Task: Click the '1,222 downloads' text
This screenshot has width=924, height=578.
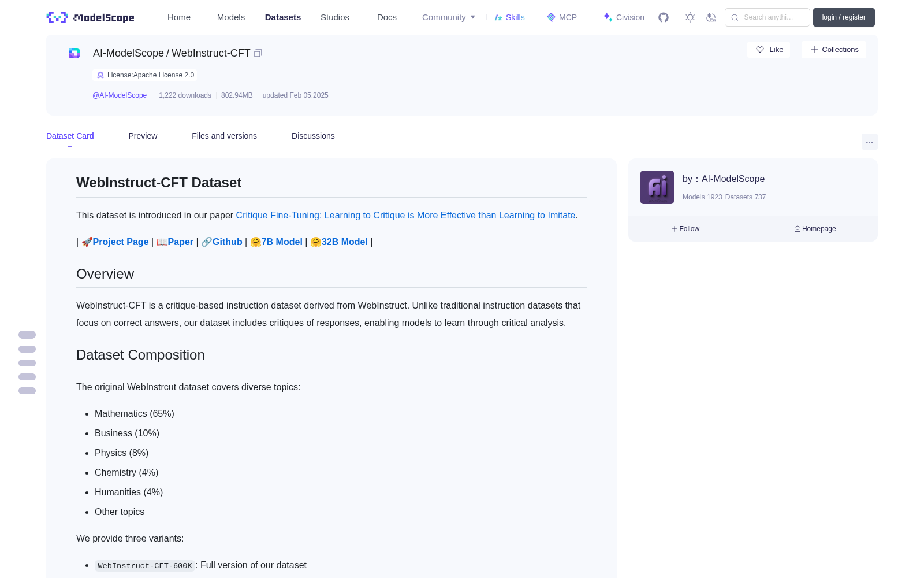Action: click(x=185, y=95)
